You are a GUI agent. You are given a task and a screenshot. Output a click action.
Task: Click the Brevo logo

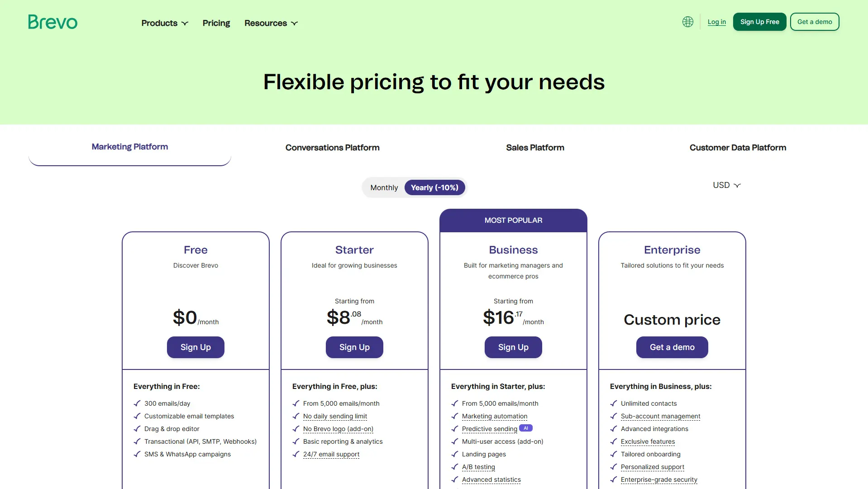tap(52, 22)
